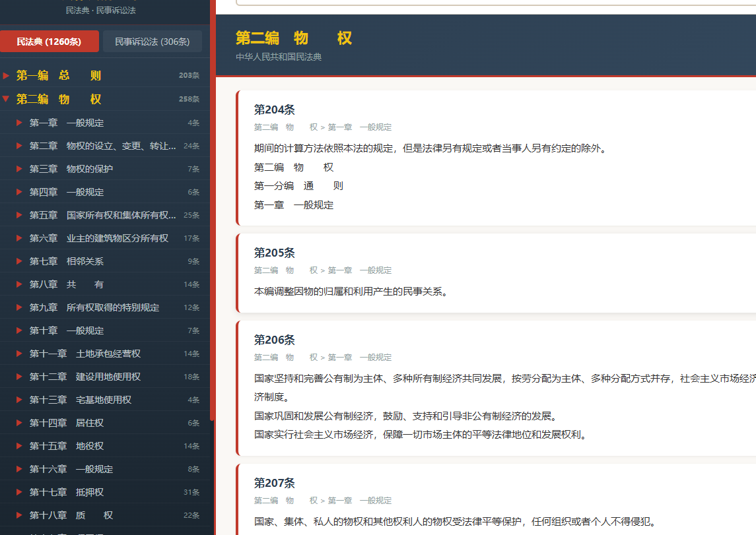
Task: Open chapter 第五章 国家所有权和集体所有权
Action: point(103,215)
